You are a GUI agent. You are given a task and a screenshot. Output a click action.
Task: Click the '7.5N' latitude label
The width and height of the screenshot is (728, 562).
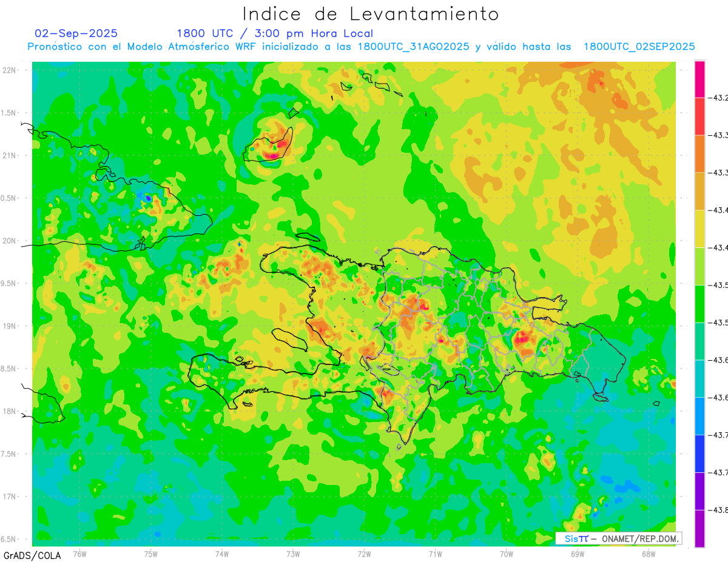tap(9, 454)
